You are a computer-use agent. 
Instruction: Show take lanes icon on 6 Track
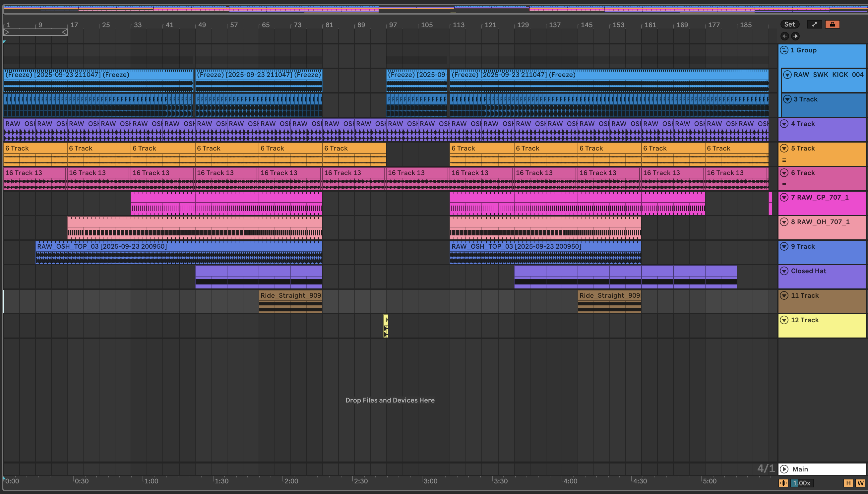784,185
